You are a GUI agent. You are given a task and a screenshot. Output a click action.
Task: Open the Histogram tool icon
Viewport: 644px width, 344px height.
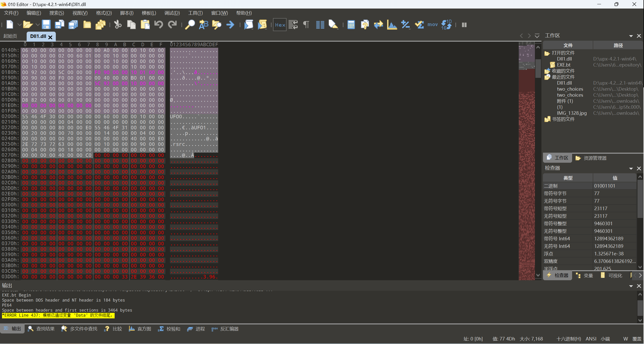pos(392,25)
